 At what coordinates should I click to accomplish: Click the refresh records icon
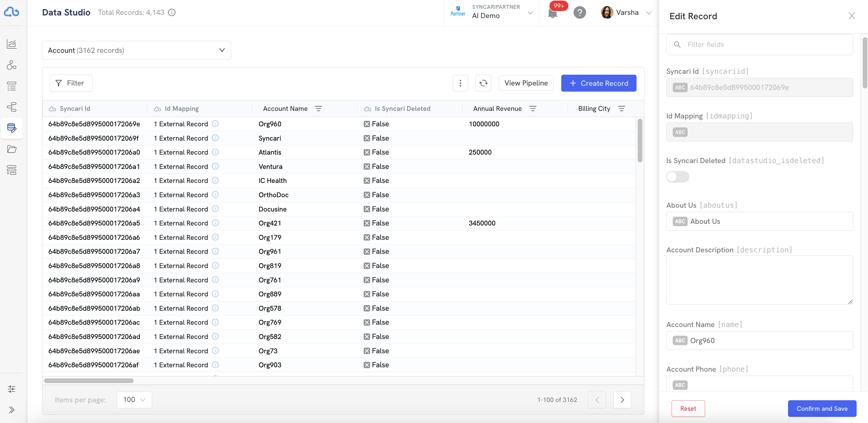coord(483,83)
